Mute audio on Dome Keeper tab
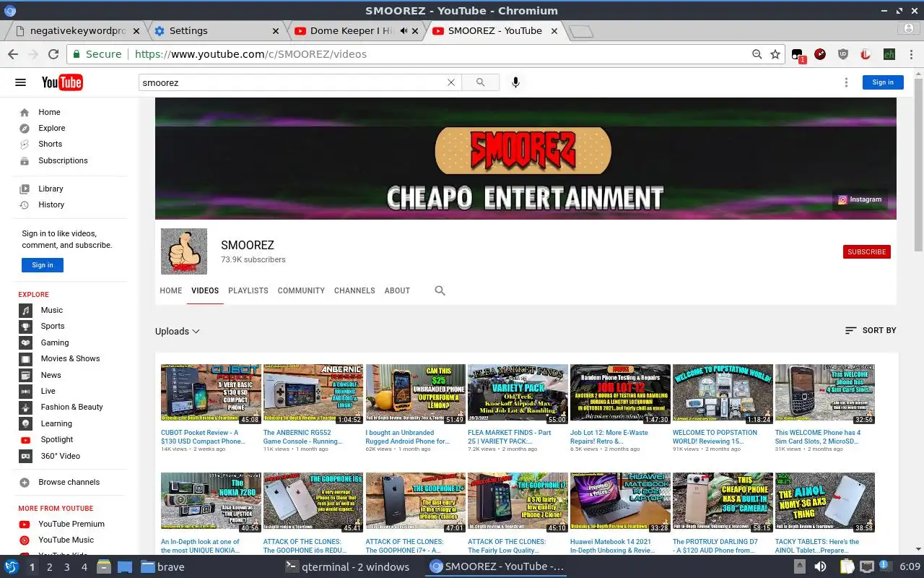 (x=404, y=31)
